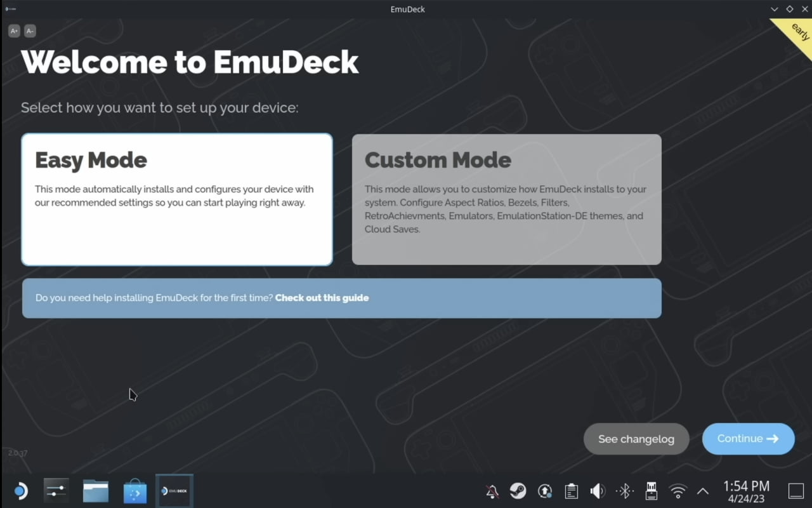The height and width of the screenshot is (508, 812).
Task: Open the volume control icon
Action: pos(598,491)
